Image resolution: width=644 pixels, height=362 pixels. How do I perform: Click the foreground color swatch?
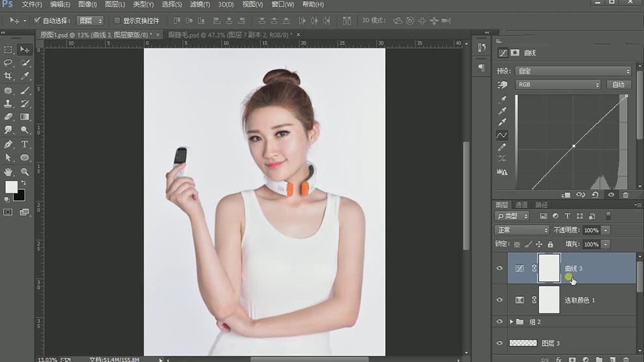tap(12, 187)
